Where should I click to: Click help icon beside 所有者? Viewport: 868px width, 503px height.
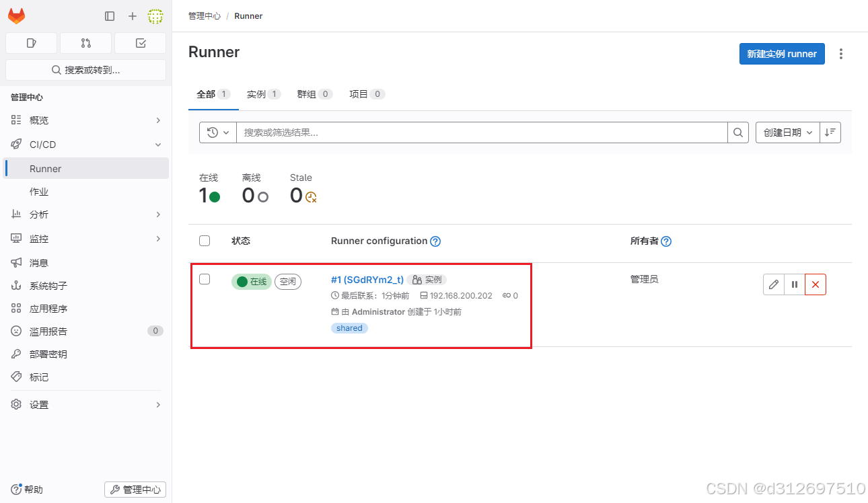tap(666, 241)
